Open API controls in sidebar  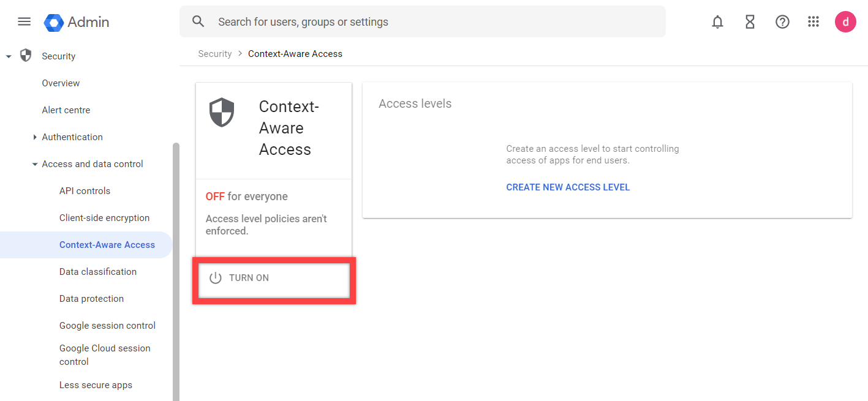point(85,191)
